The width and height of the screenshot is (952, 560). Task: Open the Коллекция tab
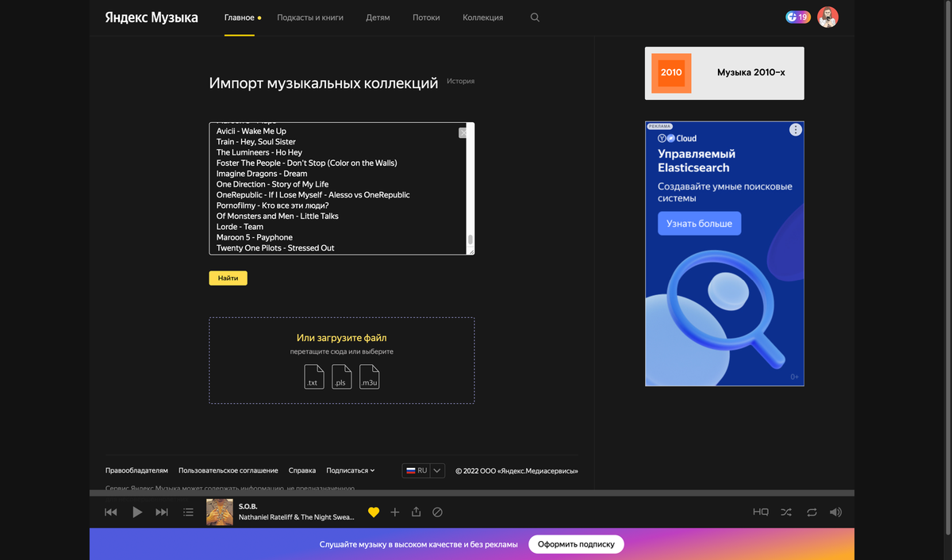(482, 17)
